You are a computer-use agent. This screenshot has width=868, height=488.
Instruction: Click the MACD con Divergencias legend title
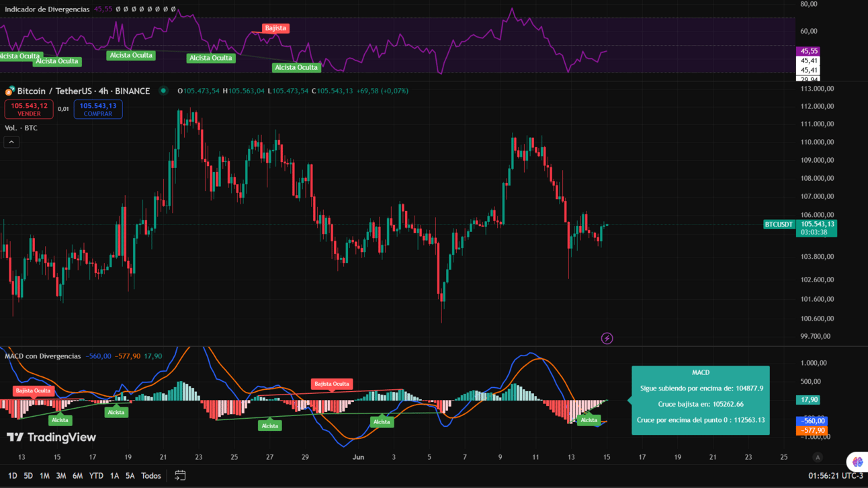[x=43, y=356]
